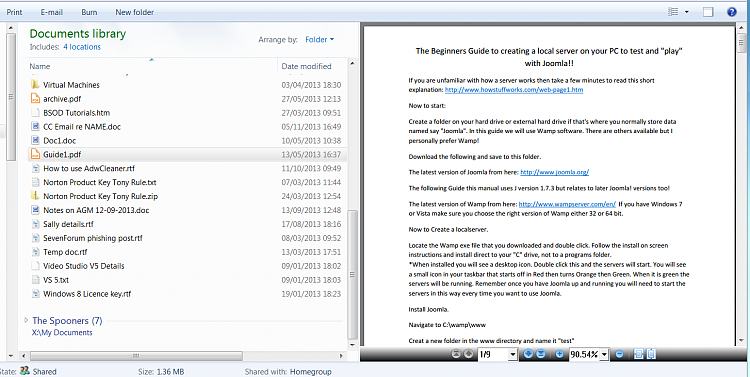Select Windows 8 Licence key.rtf file name
The image size is (750, 377).
click(87, 294)
